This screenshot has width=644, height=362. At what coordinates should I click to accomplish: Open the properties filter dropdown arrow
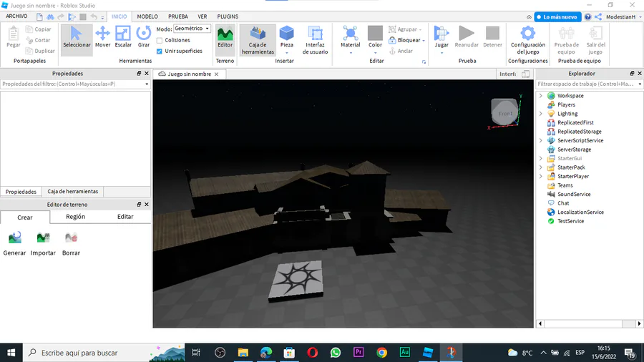147,84
